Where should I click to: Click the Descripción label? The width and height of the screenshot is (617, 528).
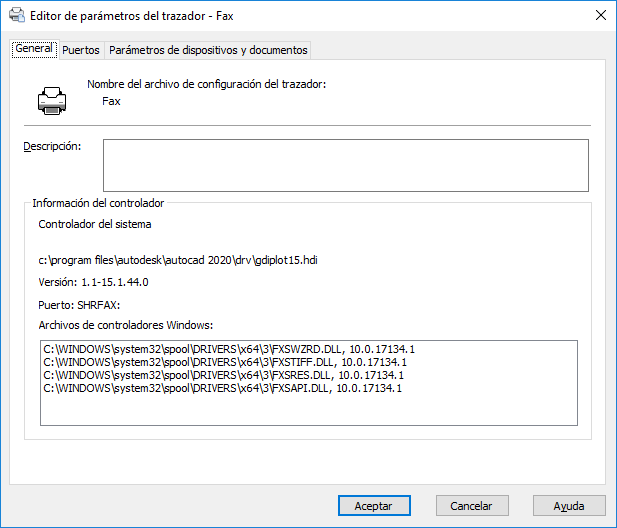(x=51, y=147)
